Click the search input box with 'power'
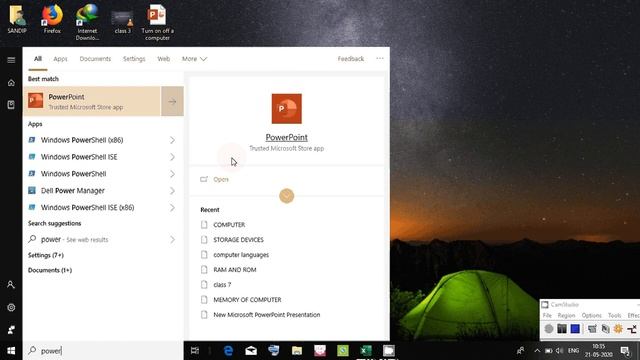The width and height of the screenshot is (640, 360). (103, 351)
